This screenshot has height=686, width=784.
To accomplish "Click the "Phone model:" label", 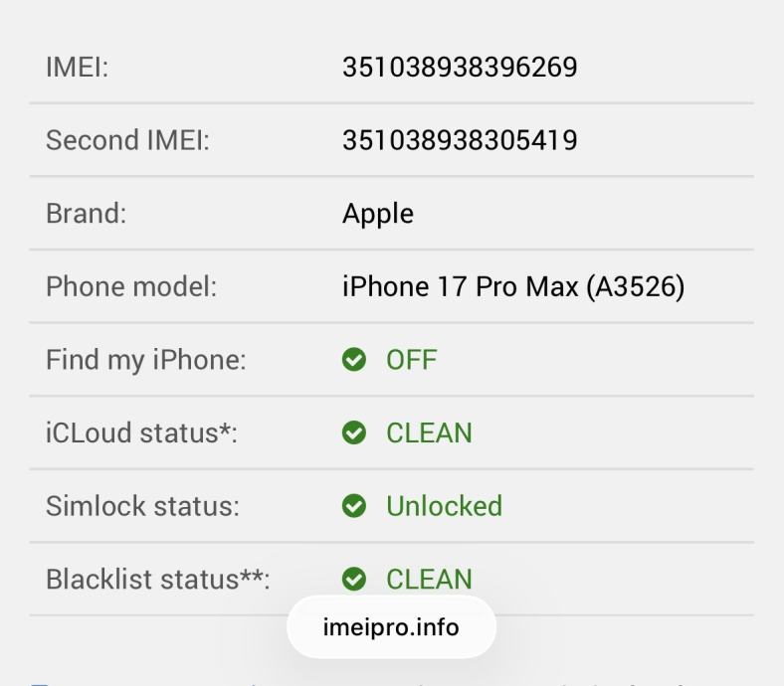I will [131, 286].
